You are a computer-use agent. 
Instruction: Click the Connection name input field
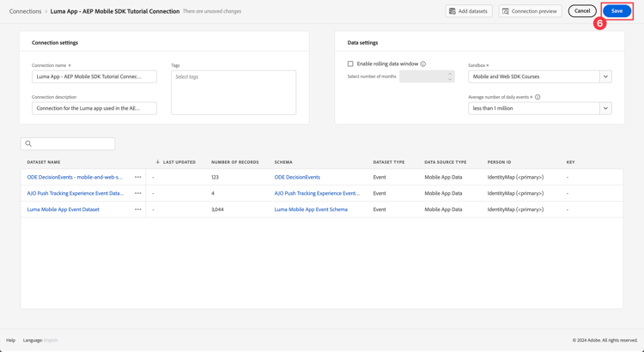pos(94,76)
